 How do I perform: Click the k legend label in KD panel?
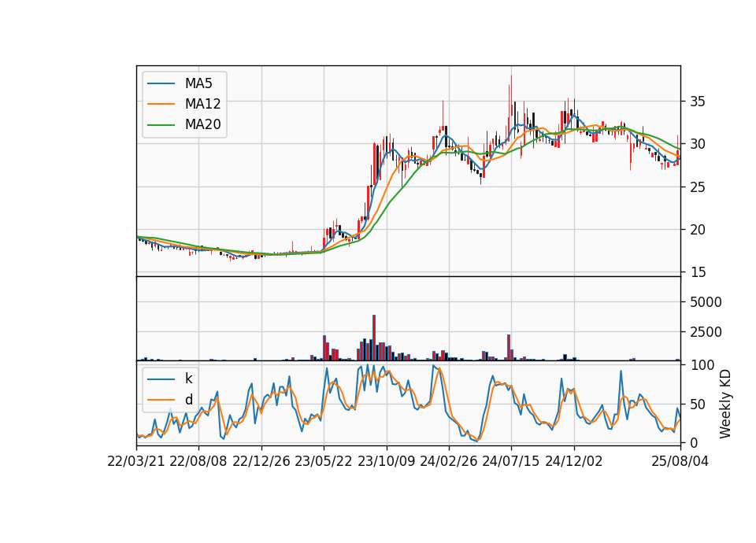point(188,379)
